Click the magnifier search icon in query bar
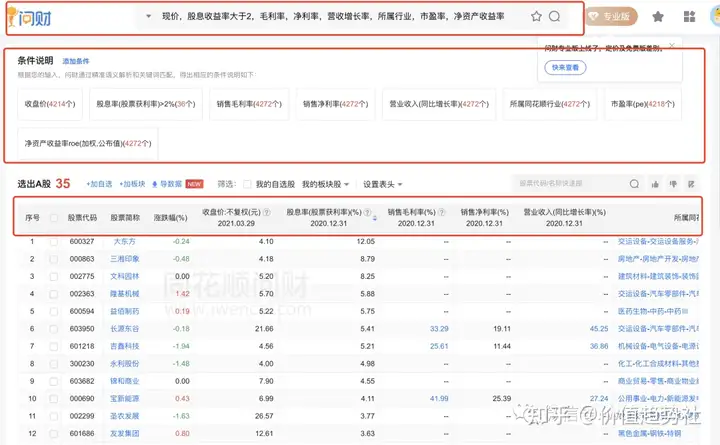This screenshot has width=720, height=445. click(x=555, y=17)
